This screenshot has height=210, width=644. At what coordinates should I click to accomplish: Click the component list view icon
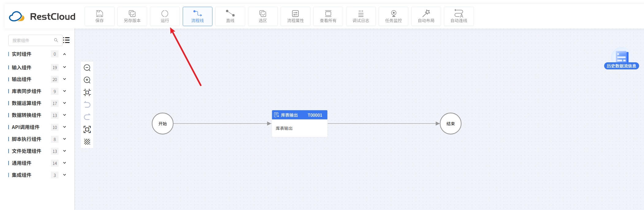[x=66, y=40]
